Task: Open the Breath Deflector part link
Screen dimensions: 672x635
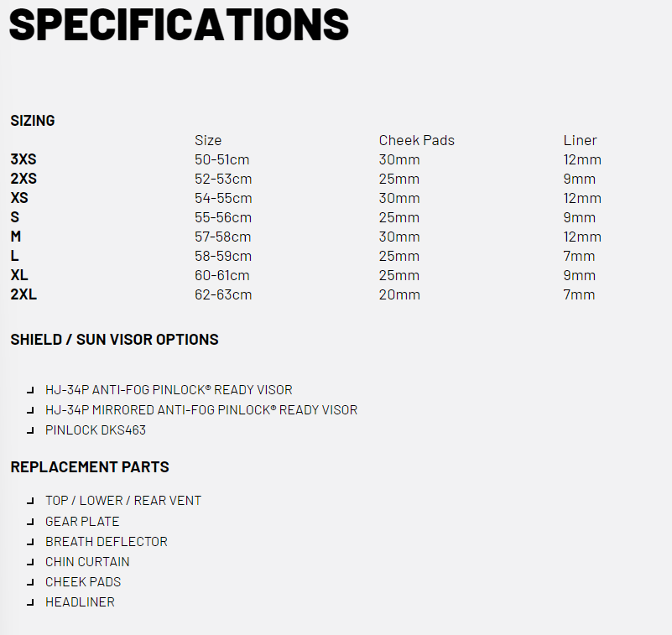Action: tap(107, 542)
